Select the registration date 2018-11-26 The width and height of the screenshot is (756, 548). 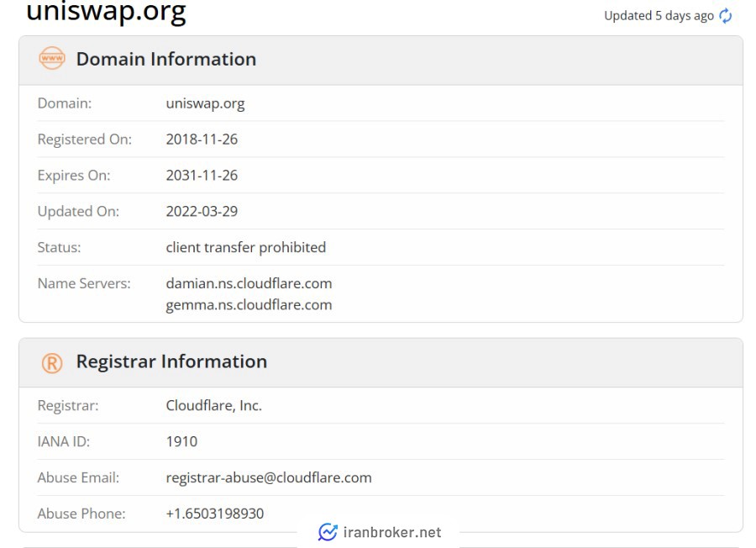[202, 140]
